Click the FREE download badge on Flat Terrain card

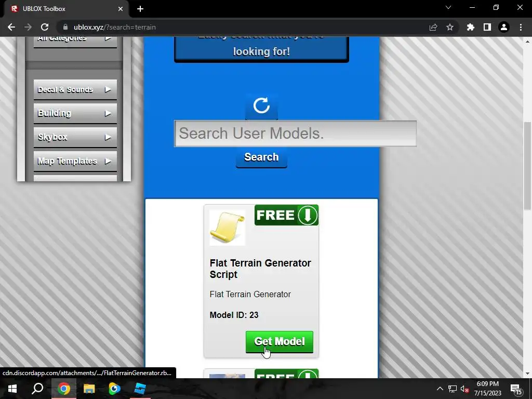tap(286, 215)
